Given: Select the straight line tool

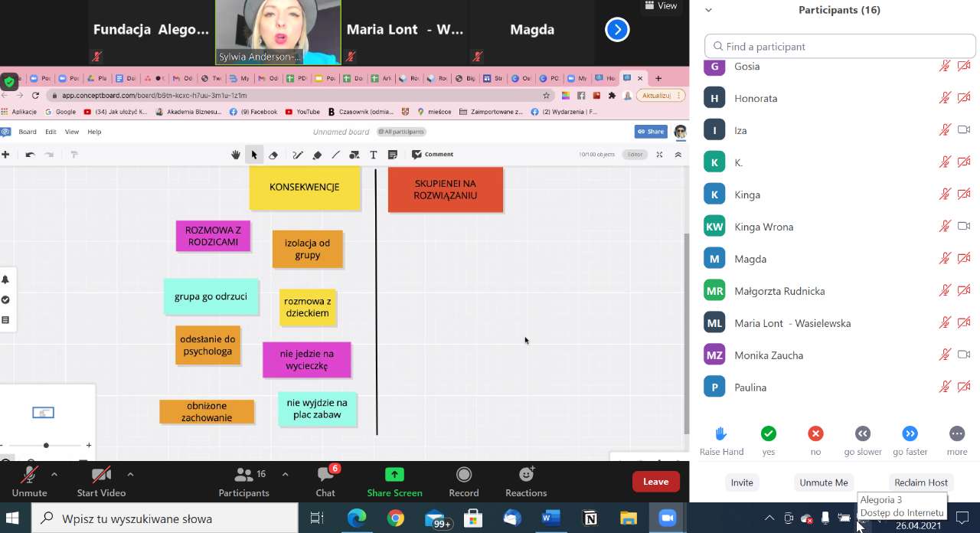Looking at the screenshot, I should tap(335, 155).
